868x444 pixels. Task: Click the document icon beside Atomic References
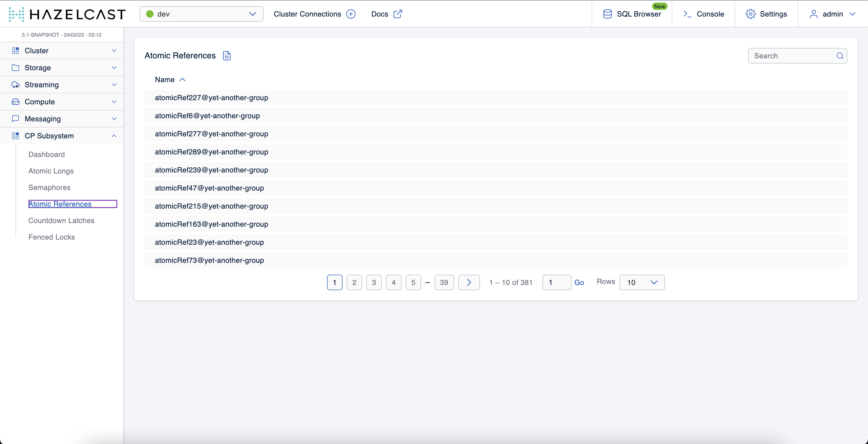tap(227, 55)
